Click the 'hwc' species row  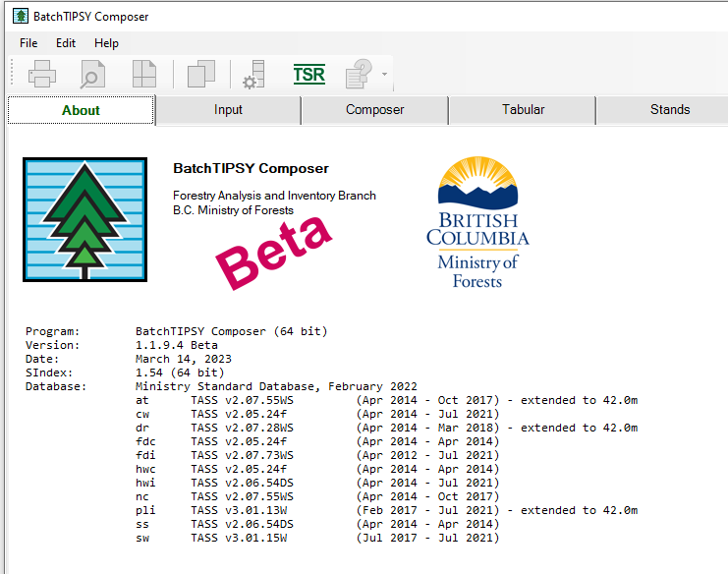(317, 469)
